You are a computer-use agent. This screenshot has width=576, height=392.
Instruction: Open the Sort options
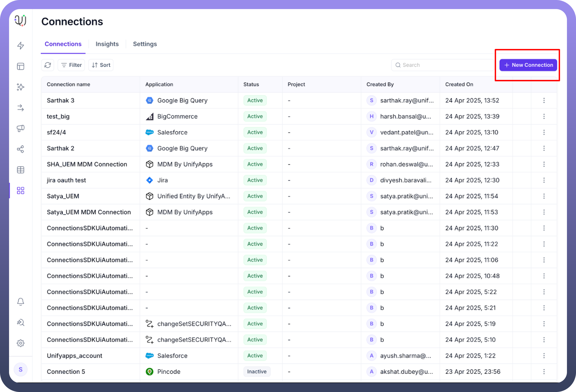(101, 65)
